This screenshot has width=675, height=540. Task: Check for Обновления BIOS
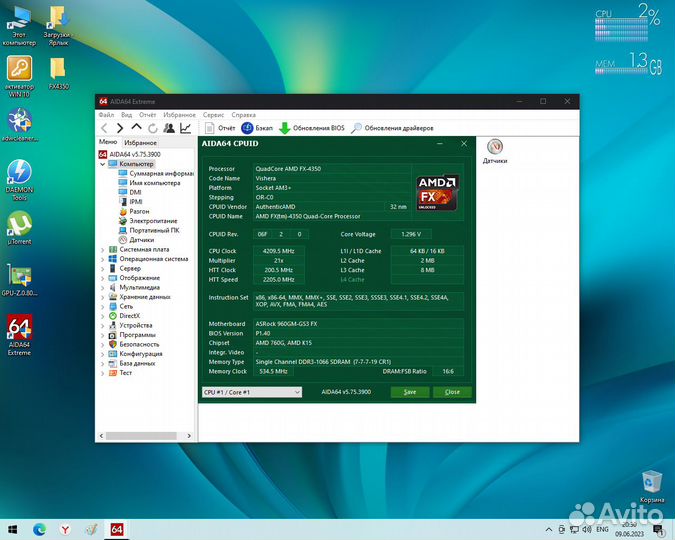click(312, 128)
